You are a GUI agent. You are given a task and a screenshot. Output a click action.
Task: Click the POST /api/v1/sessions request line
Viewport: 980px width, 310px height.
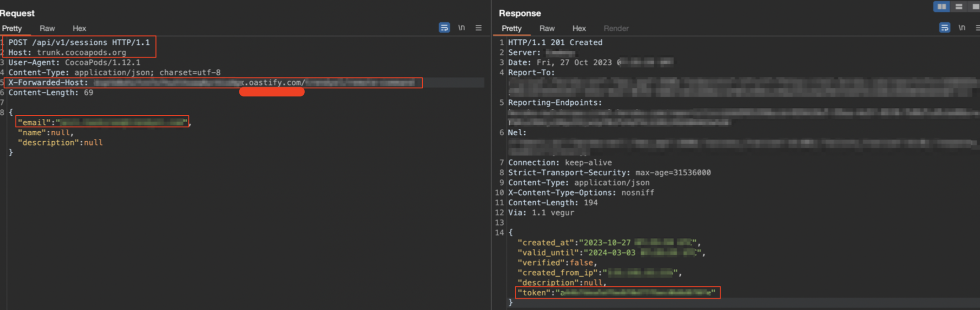79,43
